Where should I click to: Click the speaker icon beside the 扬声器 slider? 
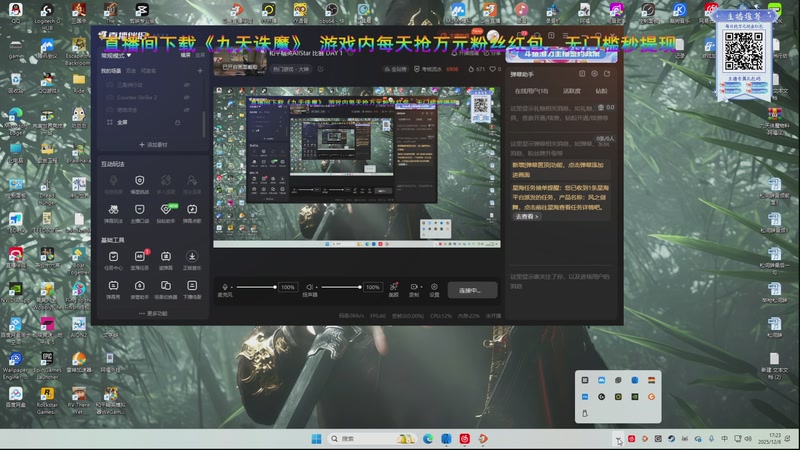(x=309, y=287)
